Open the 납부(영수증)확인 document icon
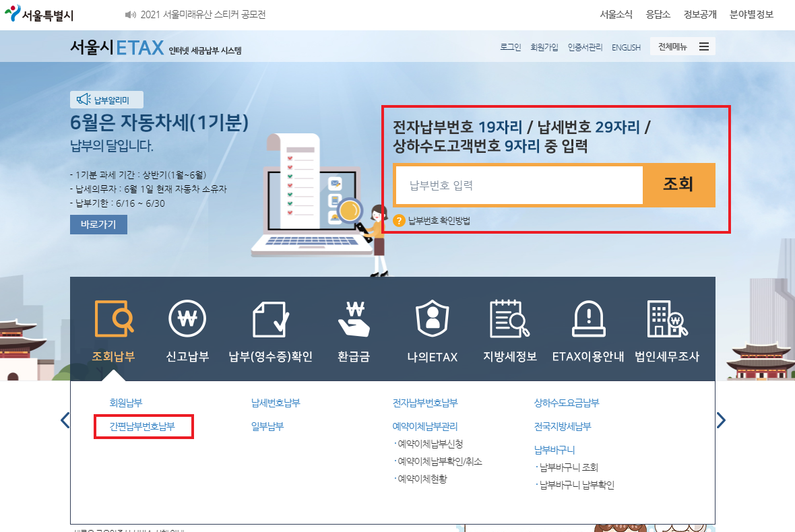This screenshot has width=795, height=532. point(271,318)
